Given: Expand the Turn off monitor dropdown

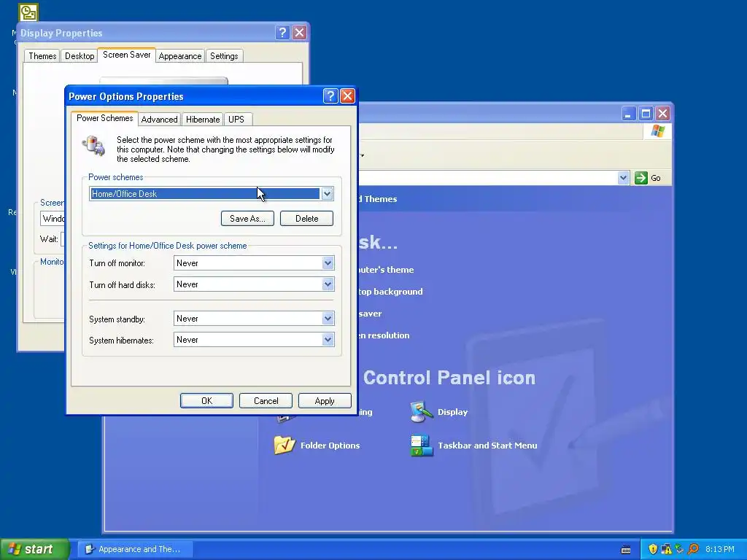Looking at the screenshot, I should [328, 262].
